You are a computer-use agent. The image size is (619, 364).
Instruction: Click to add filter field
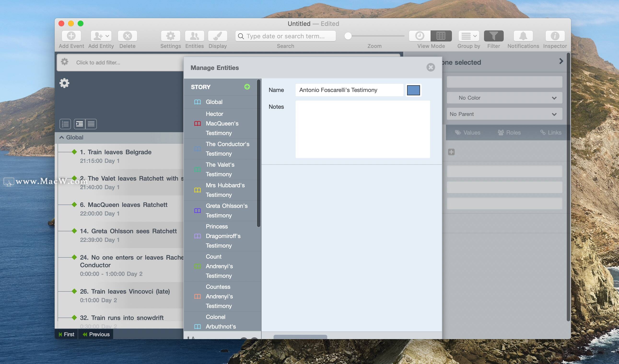pyautogui.click(x=98, y=63)
